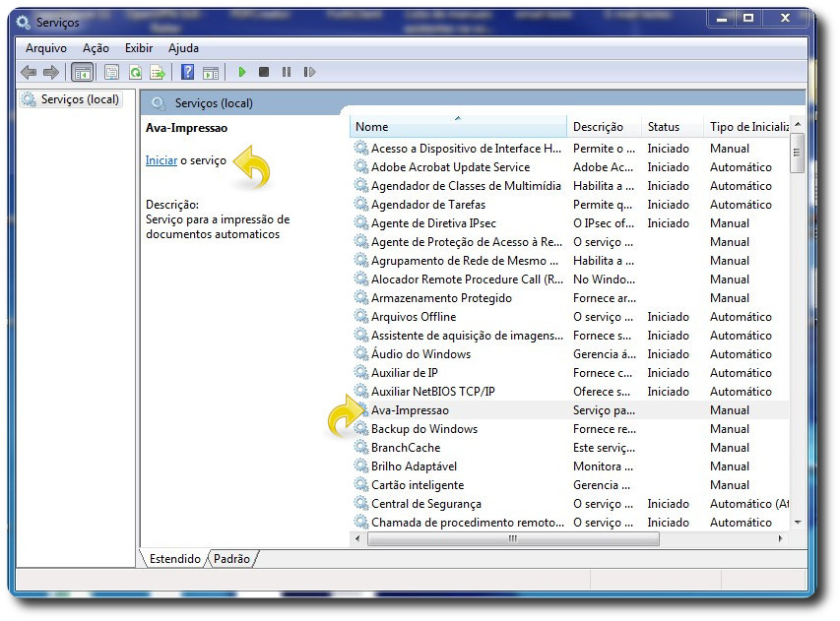Viewport: 840px width, 621px height.
Task: Select Agrupamento de Rede de Mesmo row
Action: (570, 261)
